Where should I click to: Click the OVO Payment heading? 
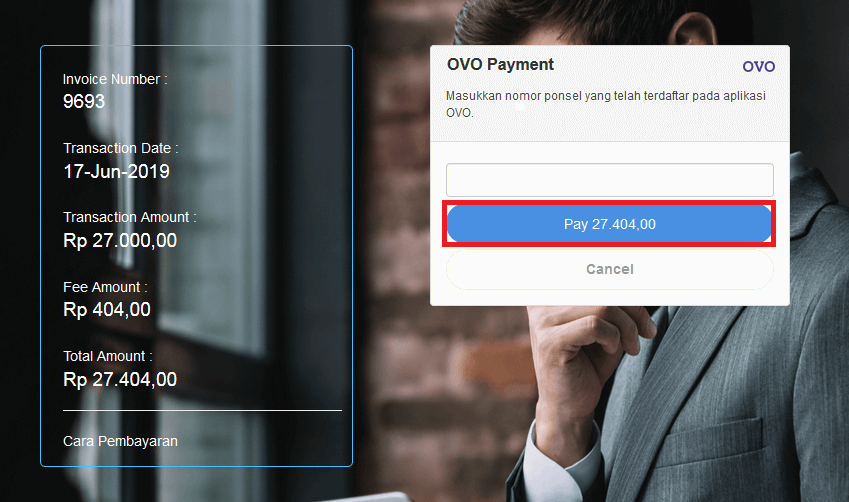click(500, 64)
